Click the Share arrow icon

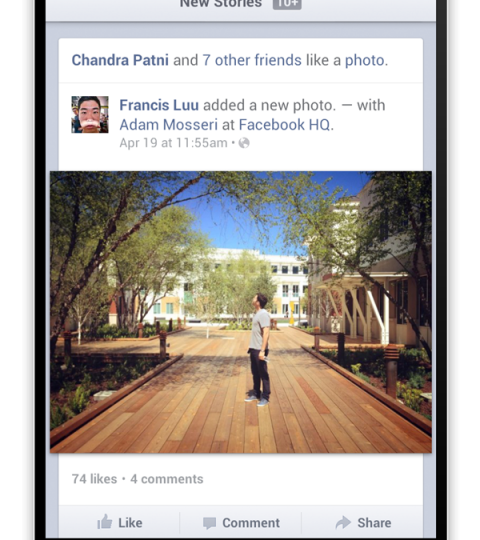click(x=343, y=522)
